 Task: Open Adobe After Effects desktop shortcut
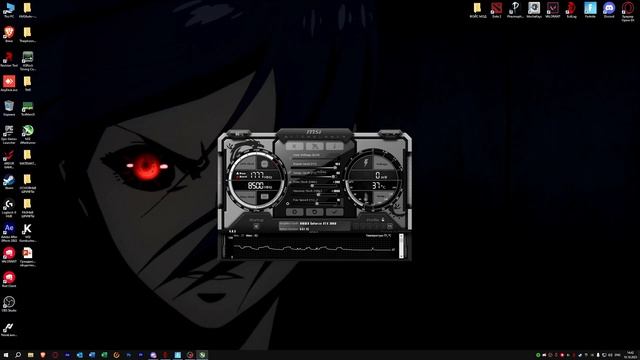(x=9, y=232)
